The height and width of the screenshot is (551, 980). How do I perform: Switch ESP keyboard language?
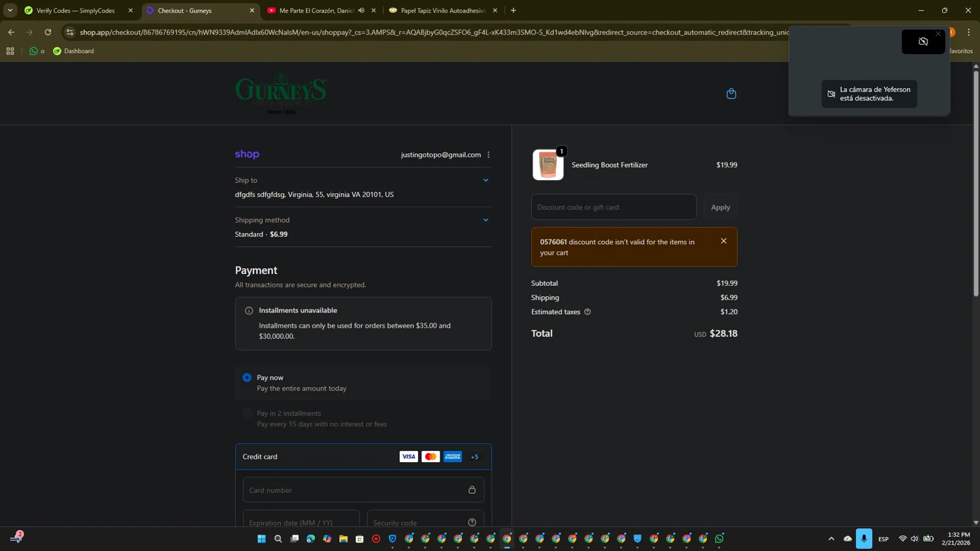point(883,539)
